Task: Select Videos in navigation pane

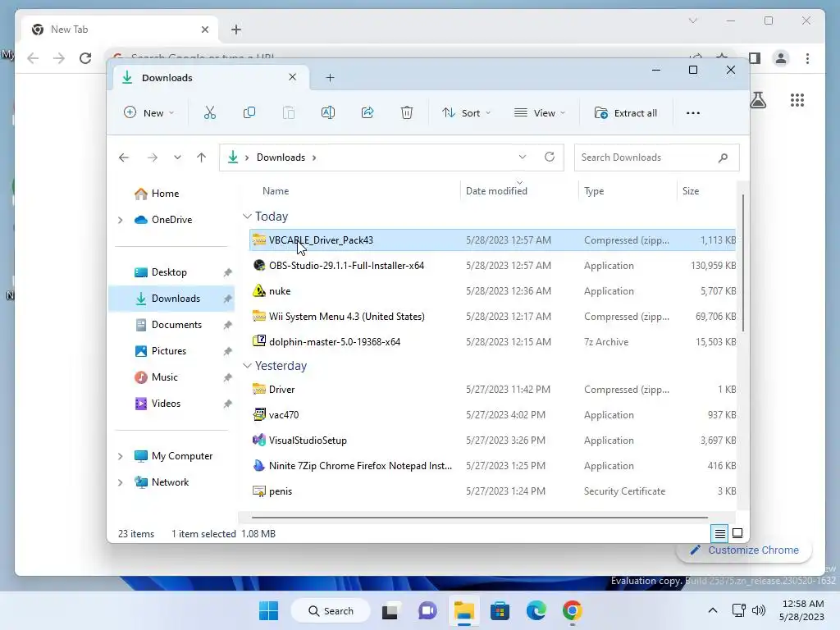Action: [x=166, y=404]
